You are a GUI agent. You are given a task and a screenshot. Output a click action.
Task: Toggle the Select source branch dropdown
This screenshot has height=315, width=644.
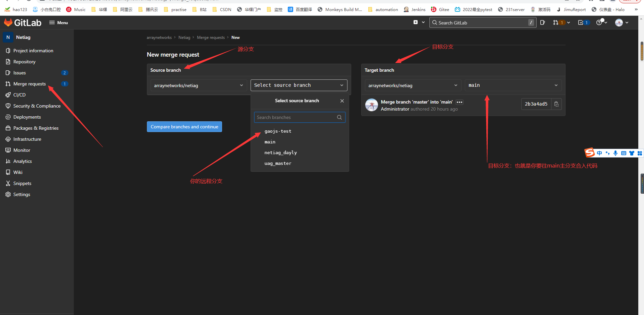[299, 85]
